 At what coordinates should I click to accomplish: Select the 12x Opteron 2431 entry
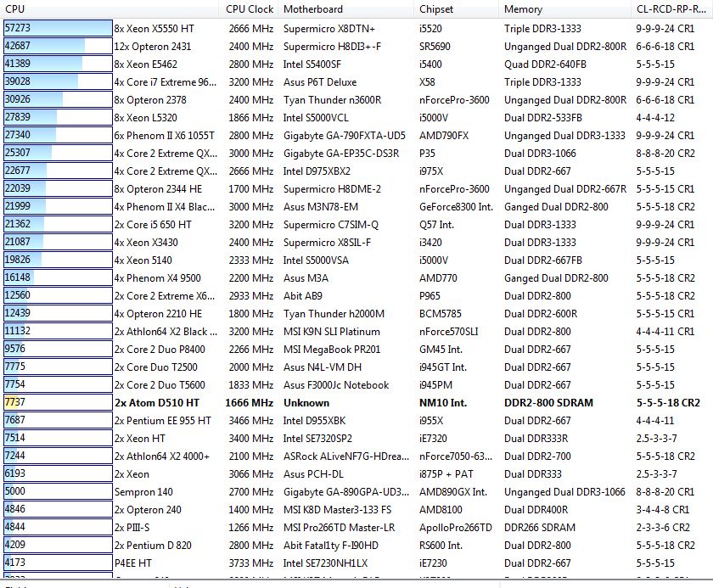(153, 47)
